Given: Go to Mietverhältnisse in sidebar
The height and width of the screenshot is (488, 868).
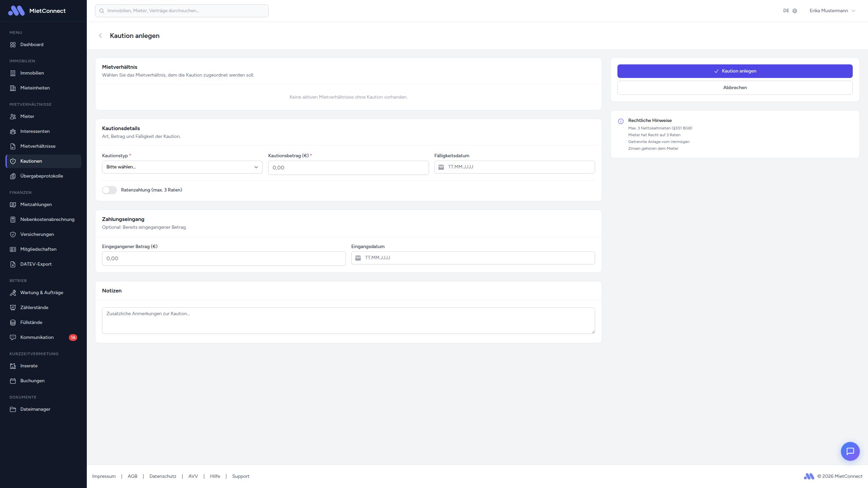Looking at the screenshot, I should tap(38, 146).
